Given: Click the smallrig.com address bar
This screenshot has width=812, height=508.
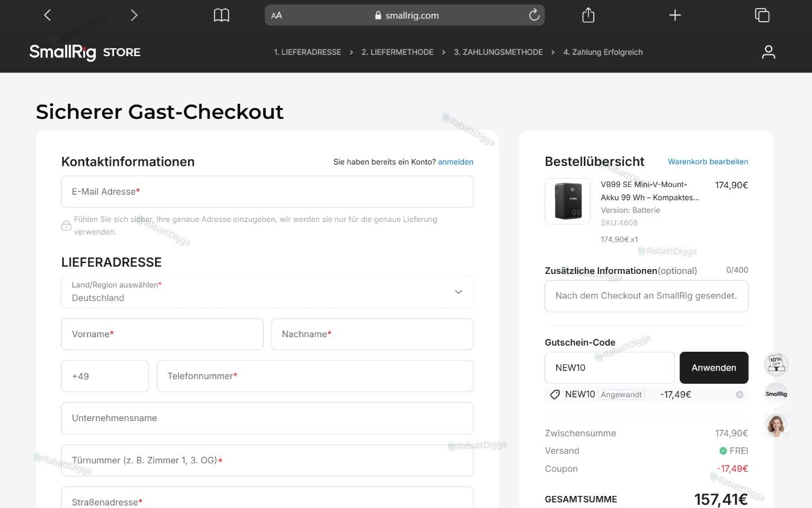Looking at the screenshot, I should pos(405,15).
